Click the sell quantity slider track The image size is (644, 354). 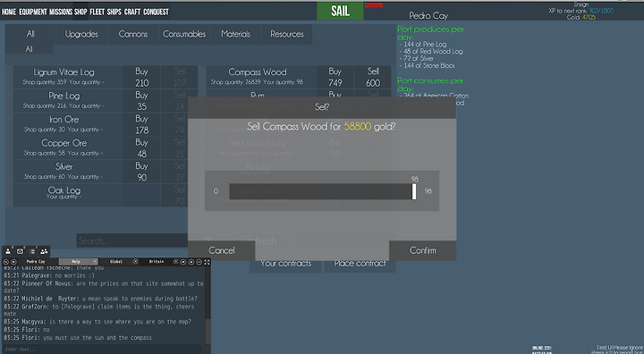(x=322, y=191)
